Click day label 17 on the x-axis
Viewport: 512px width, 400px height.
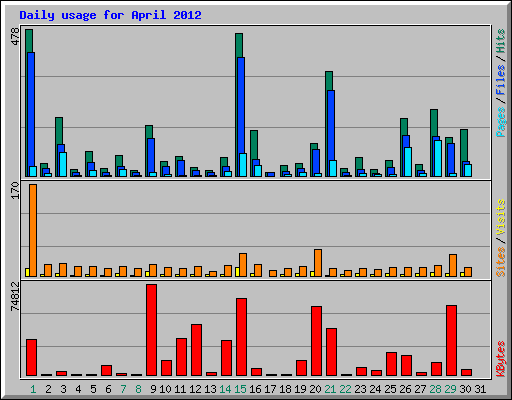pyautogui.click(x=270, y=389)
